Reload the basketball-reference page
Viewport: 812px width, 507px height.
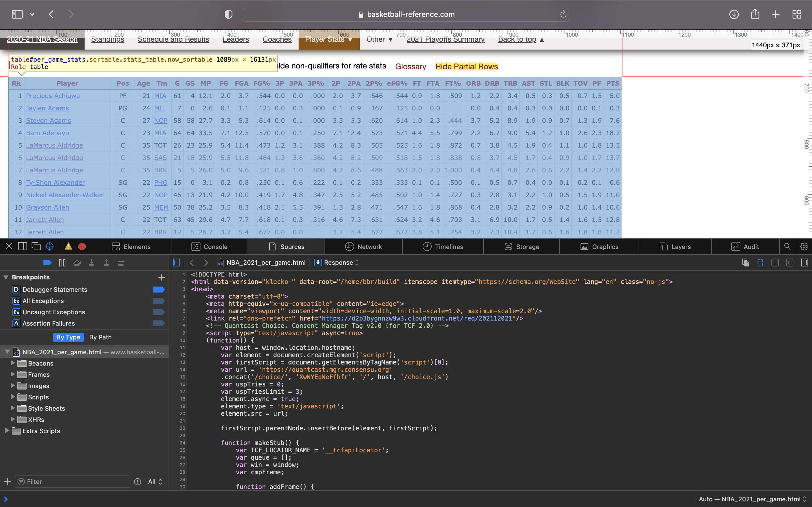[563, 14]
